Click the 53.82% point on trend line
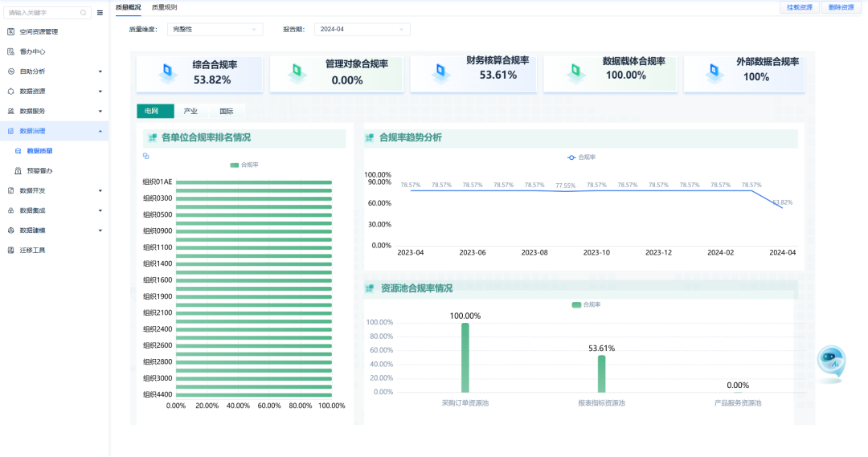 coord(782,207)
